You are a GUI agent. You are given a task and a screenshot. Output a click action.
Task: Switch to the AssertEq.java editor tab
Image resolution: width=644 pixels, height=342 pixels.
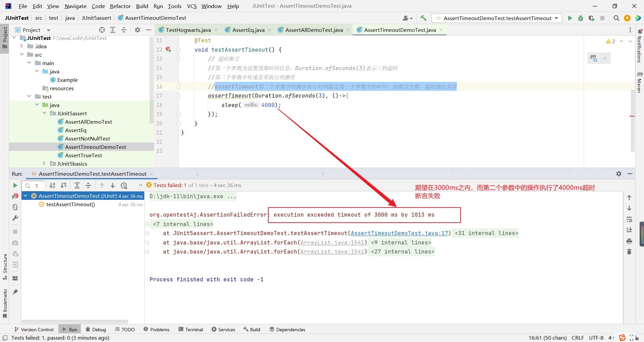click(x=248, y=30)
